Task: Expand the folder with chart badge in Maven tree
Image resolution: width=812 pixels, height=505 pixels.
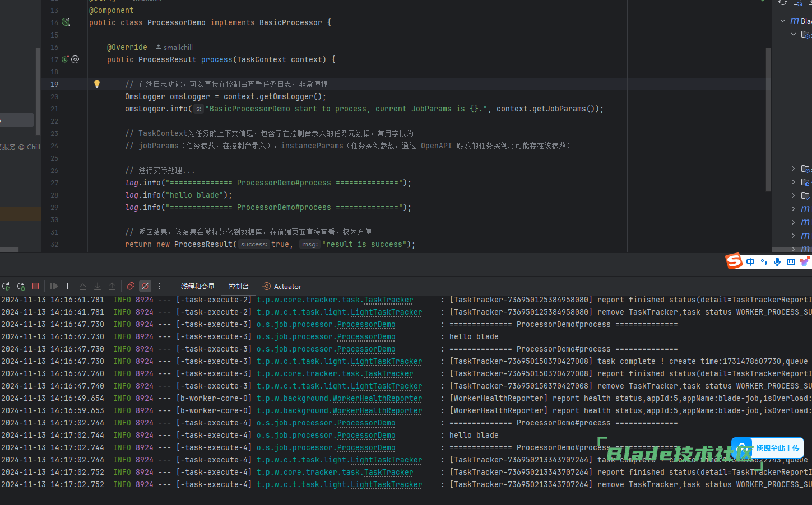Action: (794, 182)
